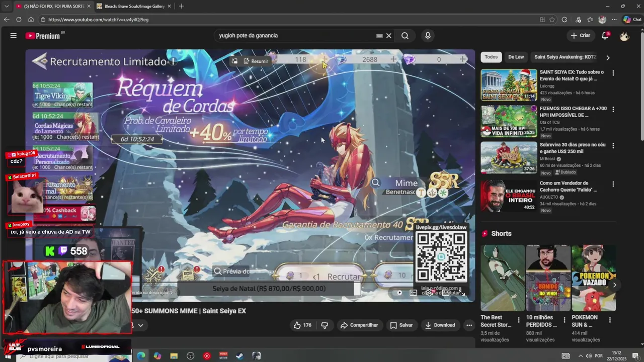Select the Saint Seiya Awakening: KOTZ chip

pos(565,57)
